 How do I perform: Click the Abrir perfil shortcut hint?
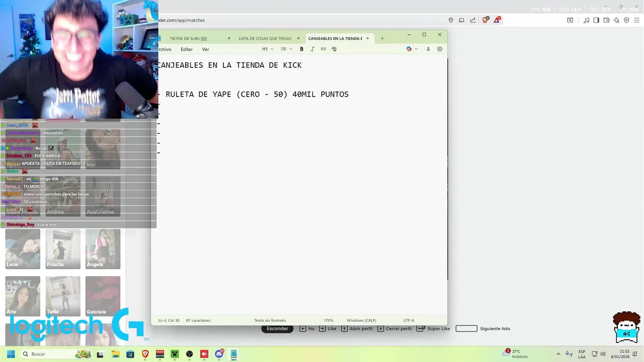point(357,329)
